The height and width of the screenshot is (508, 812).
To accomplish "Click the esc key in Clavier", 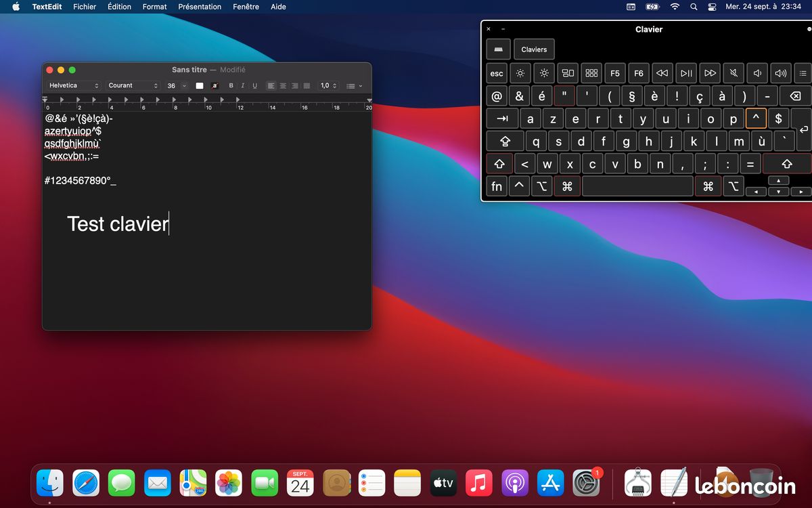I will [497, 73].
